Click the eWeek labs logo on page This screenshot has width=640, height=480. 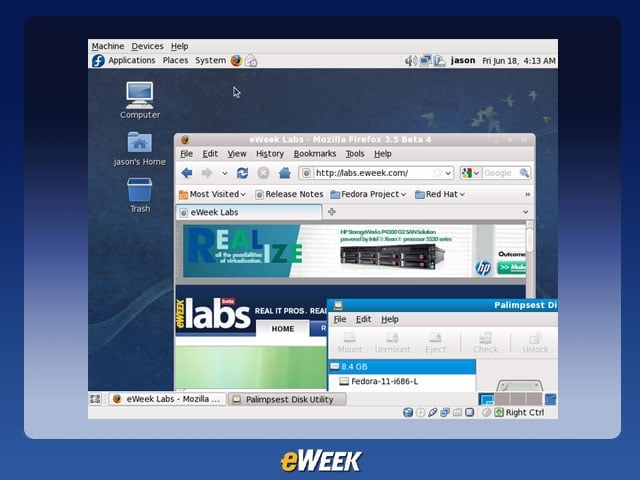pos(213,313)
